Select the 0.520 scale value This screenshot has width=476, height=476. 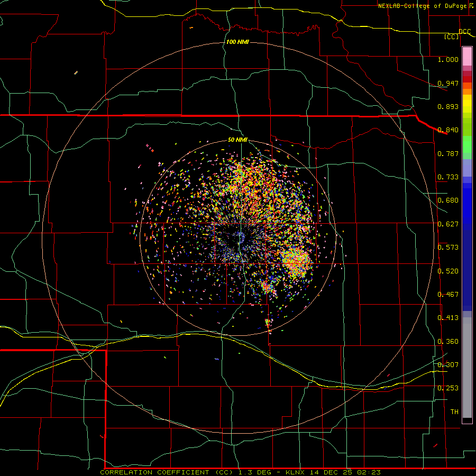pos(448,271)
